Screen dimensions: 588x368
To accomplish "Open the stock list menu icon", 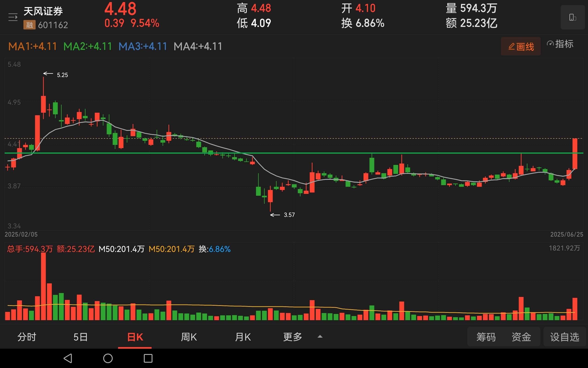I will click(x=13, y=17).
